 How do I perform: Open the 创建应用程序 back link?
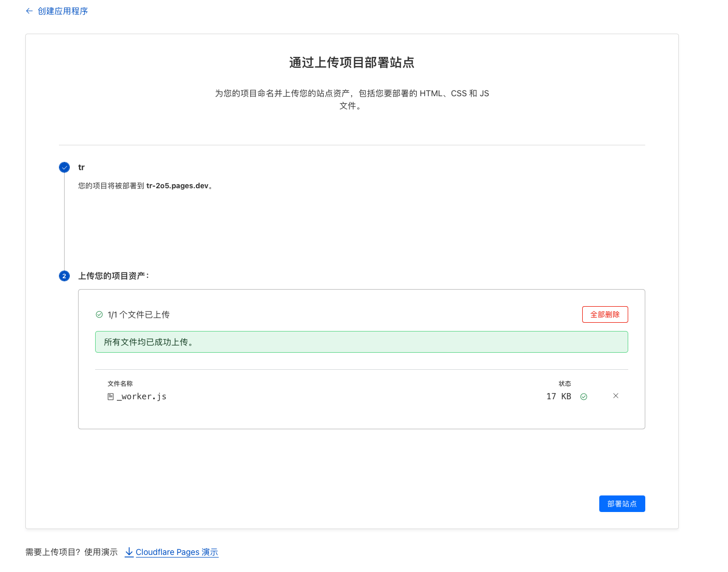click(x=63, y=11)
